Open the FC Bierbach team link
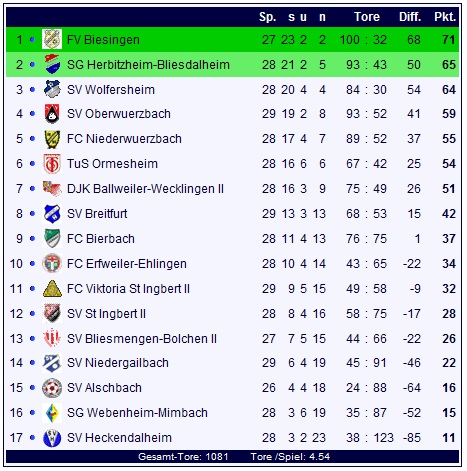Viewport: 467px width, 471px height. pyautogui.click(x=101, y=239)
